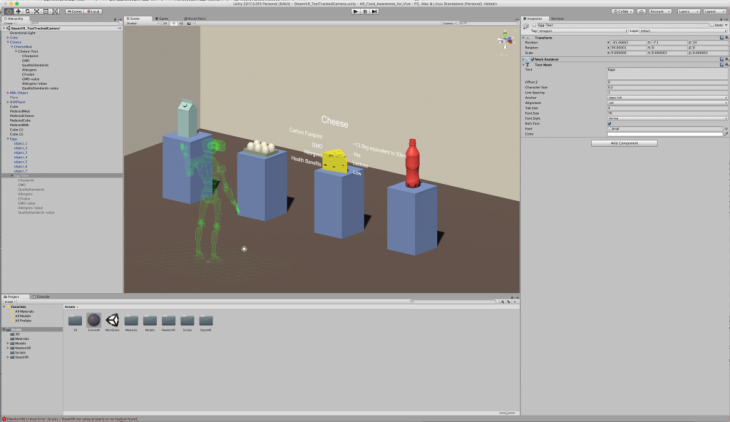The width and height of the screenshot is (730, 422).
Task: Click the scene orientation gizmo
Action: [502, 41]
